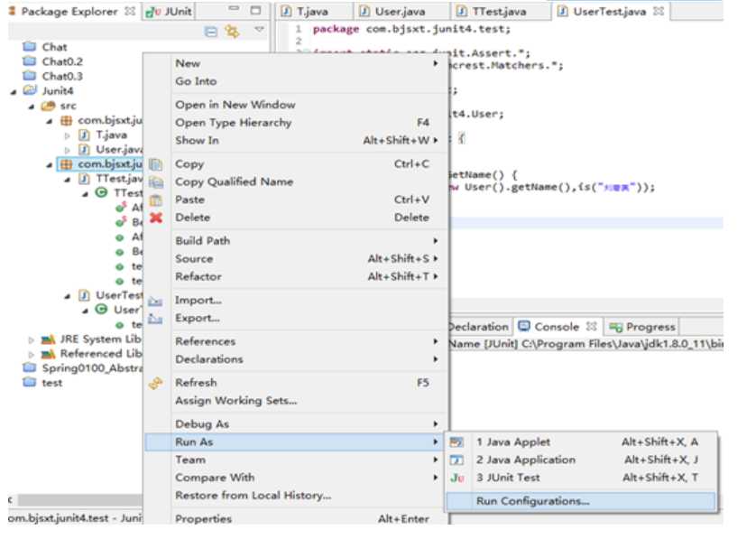Collapse the TTest.java tree node
The image size is (756, 539).
click(x=67, y=180)
